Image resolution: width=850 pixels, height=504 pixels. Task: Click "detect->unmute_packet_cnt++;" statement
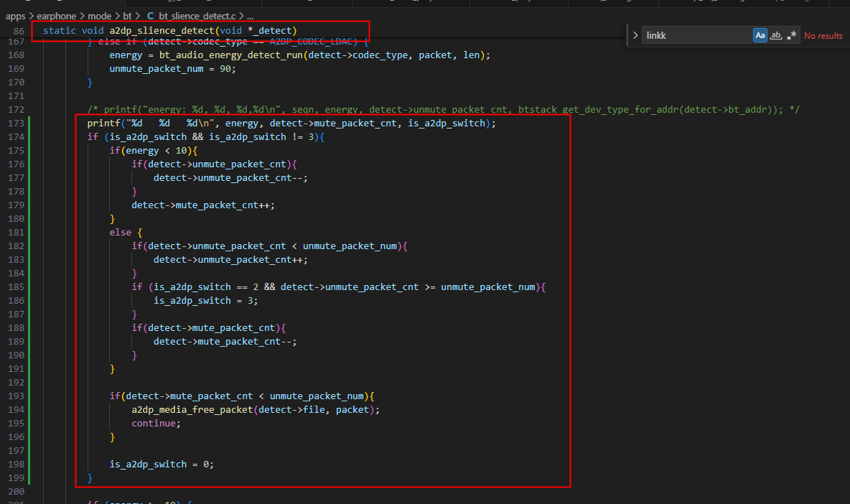pyautogui.click(x=230, y=260)
